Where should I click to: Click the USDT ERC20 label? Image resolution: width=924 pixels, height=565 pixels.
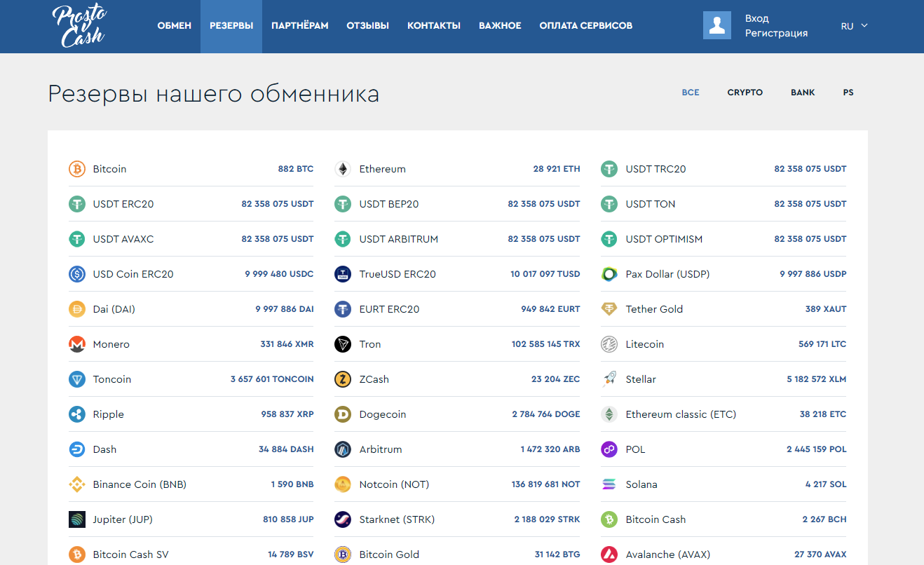tap(123, 204)
